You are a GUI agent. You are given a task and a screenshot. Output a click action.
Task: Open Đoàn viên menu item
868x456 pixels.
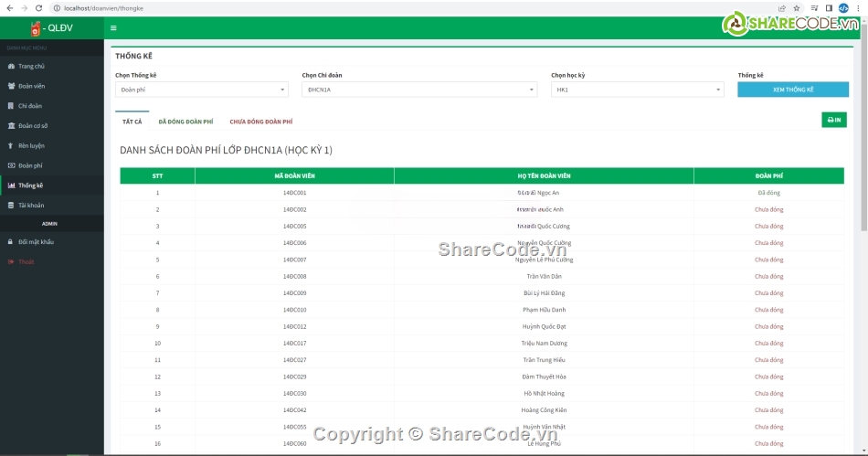[x=52, y=86]
